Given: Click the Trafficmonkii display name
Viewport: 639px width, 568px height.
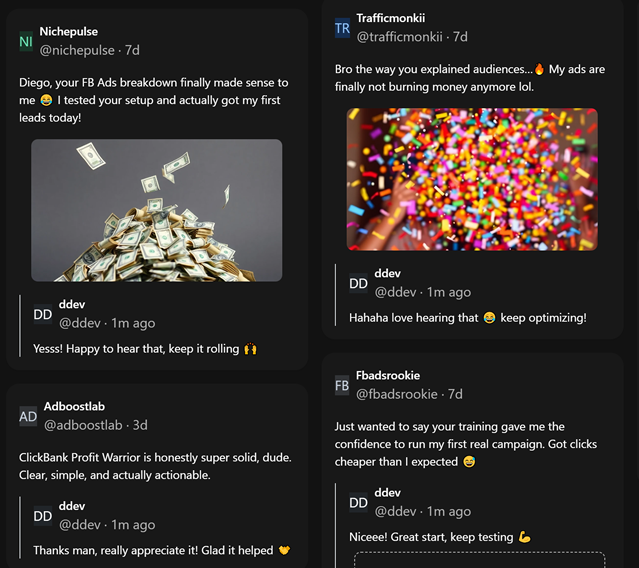Looking at the screenshot, I should [390, 18].
